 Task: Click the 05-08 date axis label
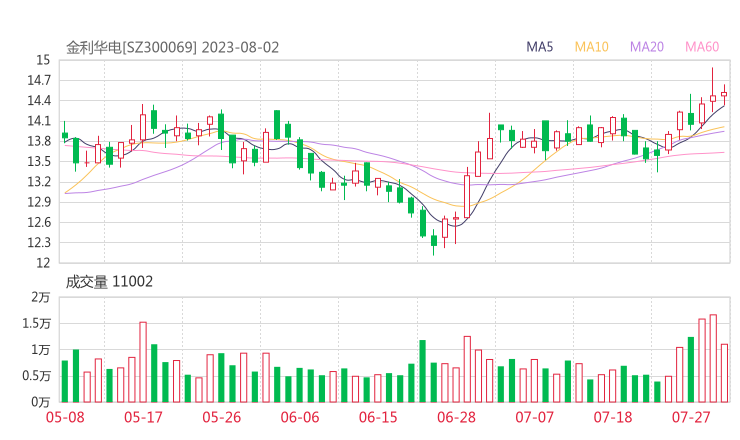[65, 417]
